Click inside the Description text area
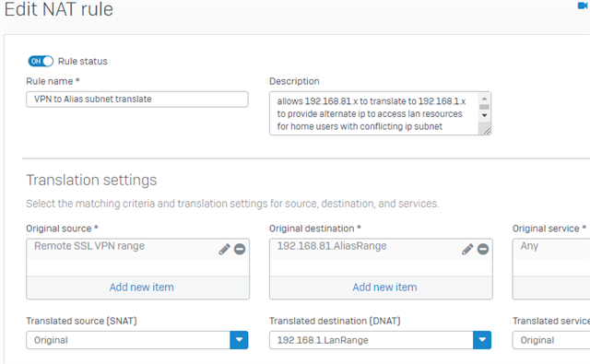Image resolution: width=590 pixels, height=364 pixels. pyautogui.click(x=373, y=113)
